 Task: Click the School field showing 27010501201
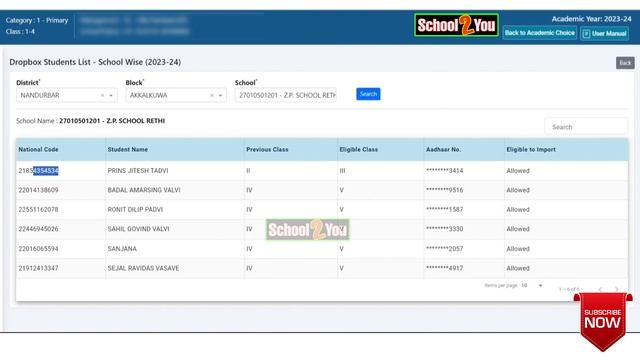(286, 95)
